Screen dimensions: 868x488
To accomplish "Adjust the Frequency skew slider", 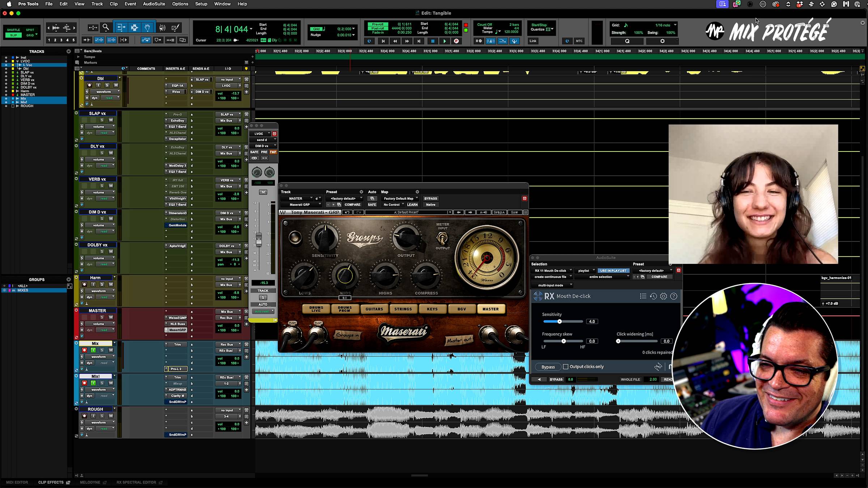I will (x=563, y=341).
